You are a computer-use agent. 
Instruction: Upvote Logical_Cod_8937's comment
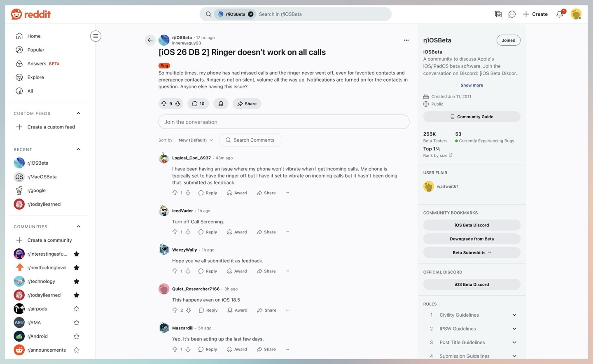coord(175,193)
